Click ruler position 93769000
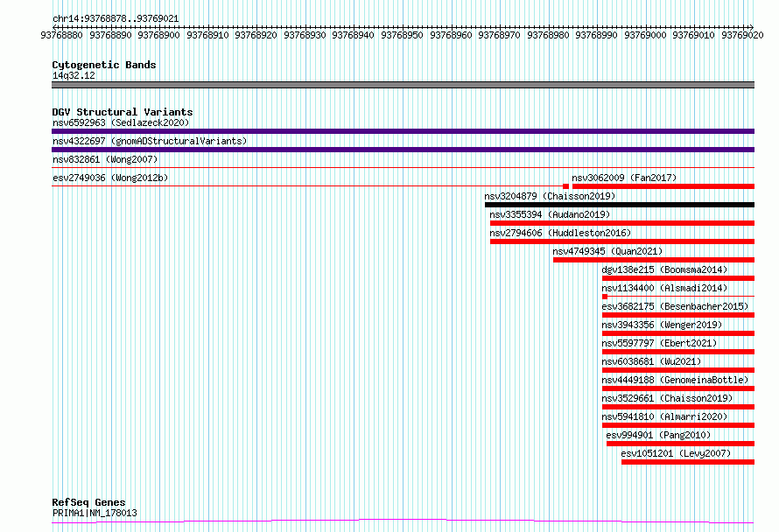The height and width of the screenshot is (532, 779). coord(645,35)
